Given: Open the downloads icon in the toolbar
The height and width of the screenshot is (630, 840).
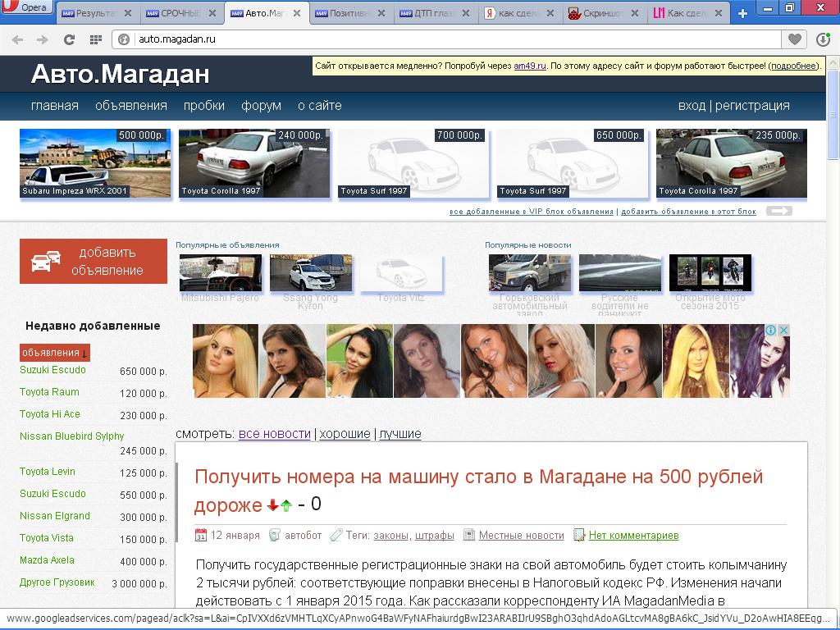Looking at the screenshot, I should click(823, 39).
